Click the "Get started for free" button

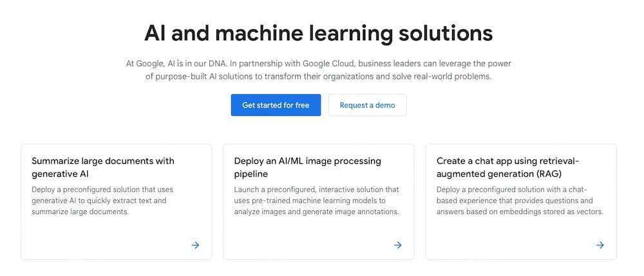[276, 105]
